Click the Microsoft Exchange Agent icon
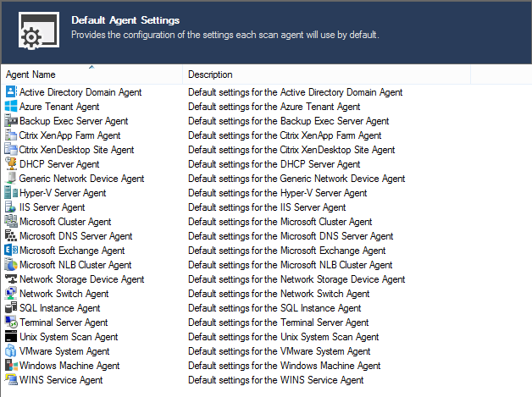The height and width of the screenshot is (397, 532). point(11,251)
